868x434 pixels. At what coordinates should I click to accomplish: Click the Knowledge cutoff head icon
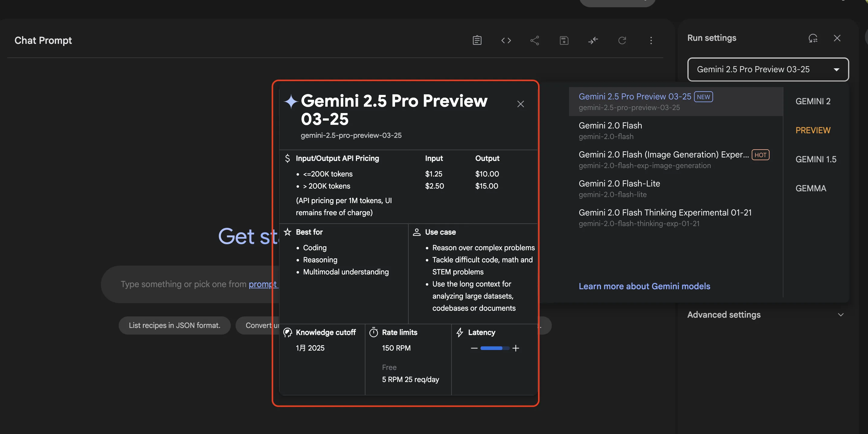(x=287, y=332)
